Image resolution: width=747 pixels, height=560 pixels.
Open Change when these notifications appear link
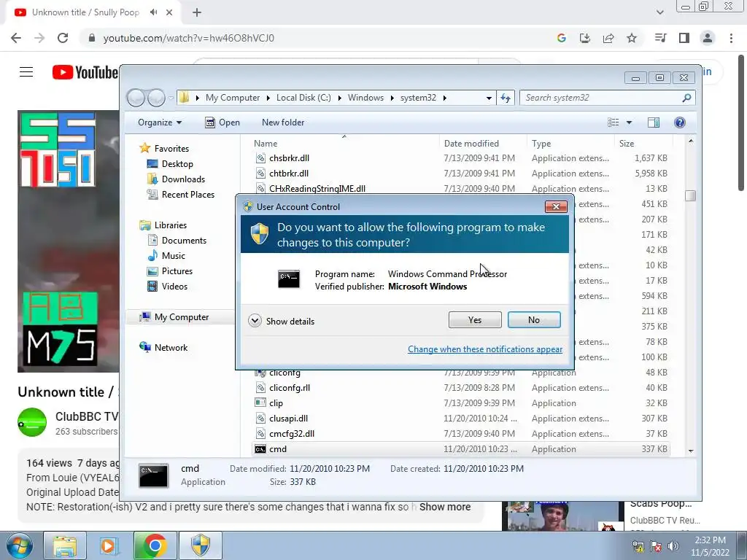485,349
